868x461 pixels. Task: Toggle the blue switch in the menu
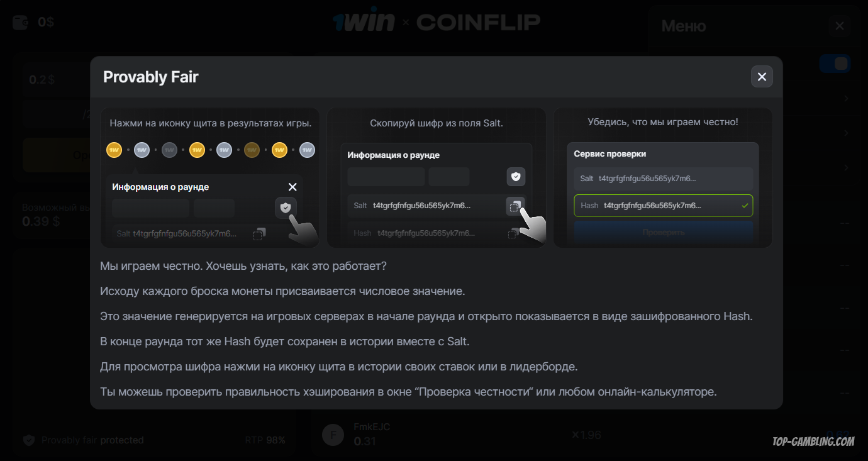coord(835,64)
